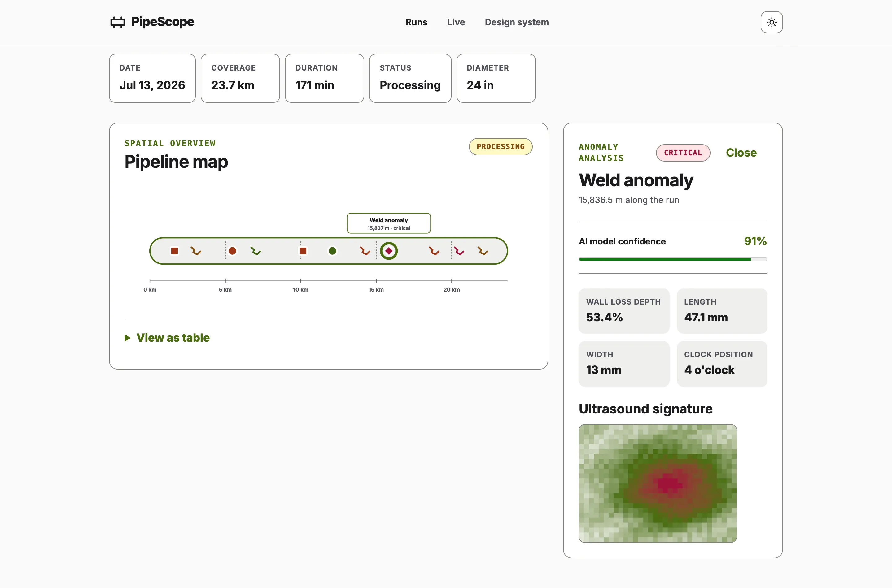Click the Length '47.1 mm' tile

coord(722,311)
